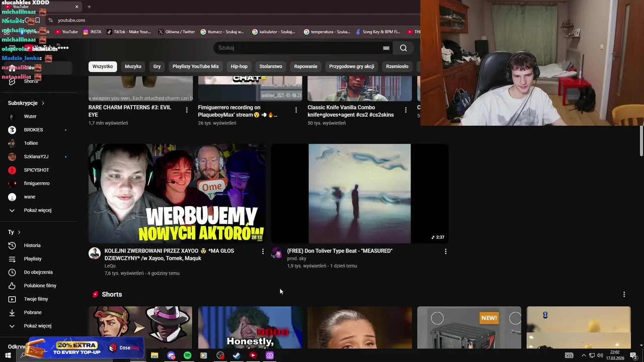This screenshot has height=362, width=644.
Task: Open the SzklanaY2J subscription channel
Action: pyautogui.click(x=36, y=157)
